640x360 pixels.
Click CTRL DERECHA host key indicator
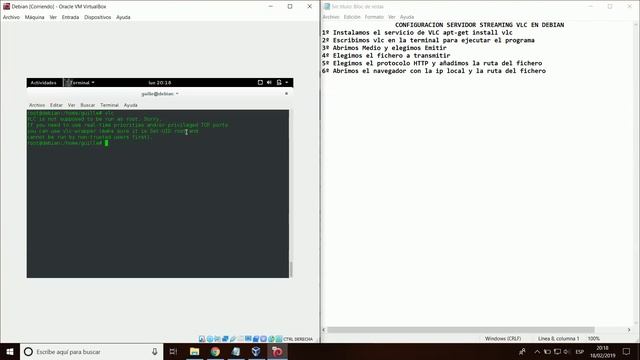(298, 339)
